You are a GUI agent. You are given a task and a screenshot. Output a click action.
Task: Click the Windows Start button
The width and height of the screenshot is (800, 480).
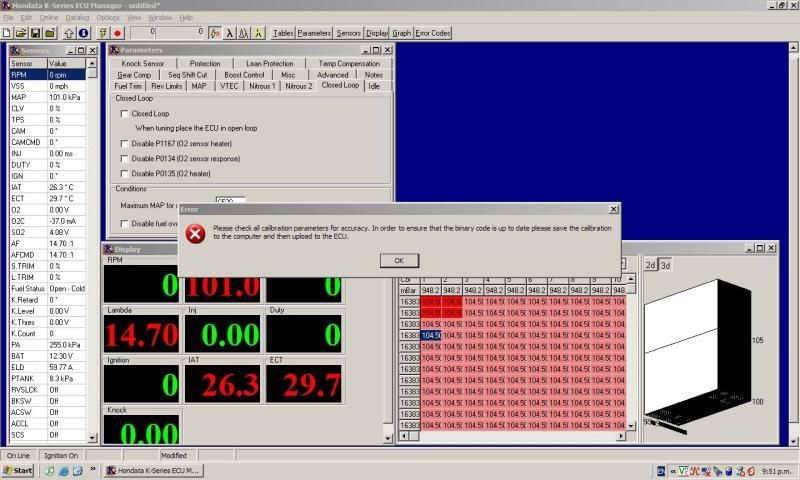click(18, 470)
